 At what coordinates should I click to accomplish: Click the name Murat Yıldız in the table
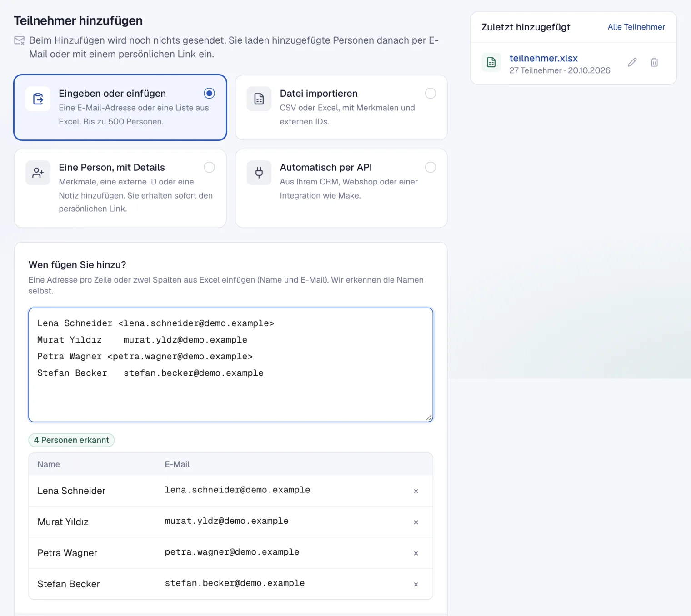coord(63,522)
